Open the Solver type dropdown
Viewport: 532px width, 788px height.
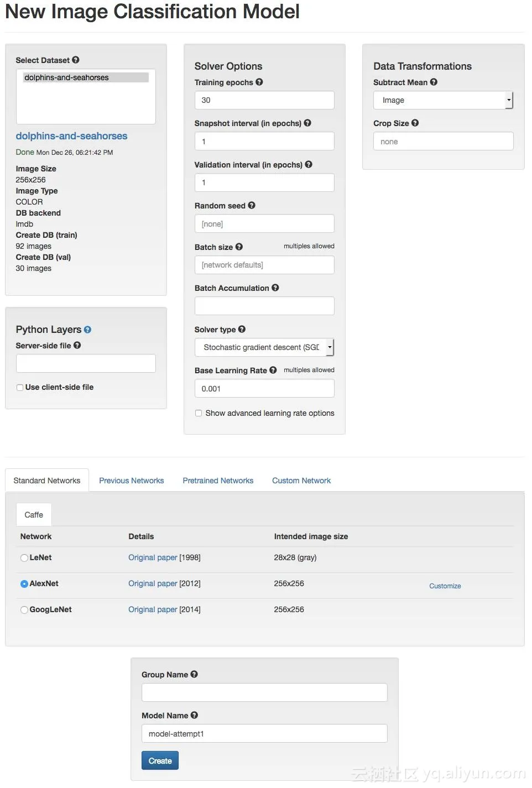coord(264,347)
